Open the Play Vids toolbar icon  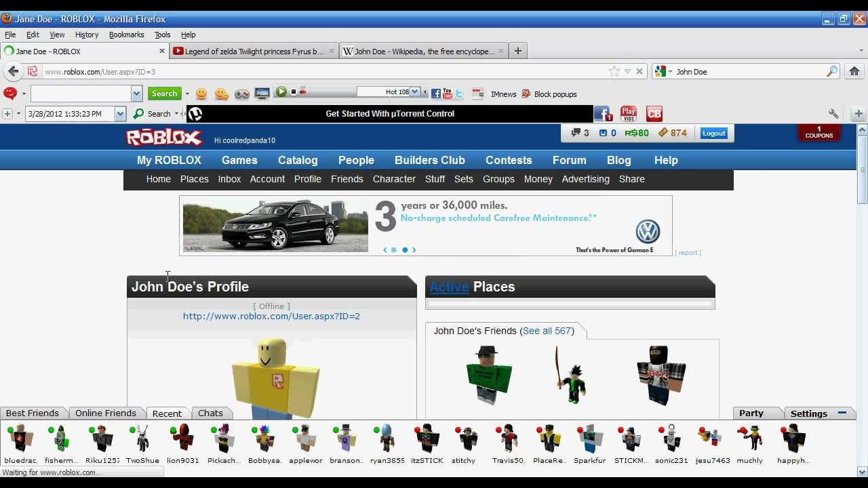tap(629, 114)
